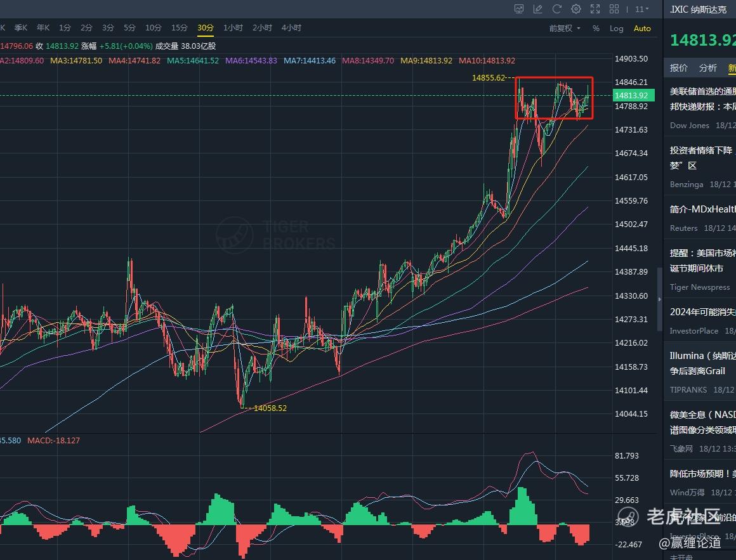This screenshot has height=560, width=736.
Task: Collapse the side panel with the divider arrow
Action: 659,299
